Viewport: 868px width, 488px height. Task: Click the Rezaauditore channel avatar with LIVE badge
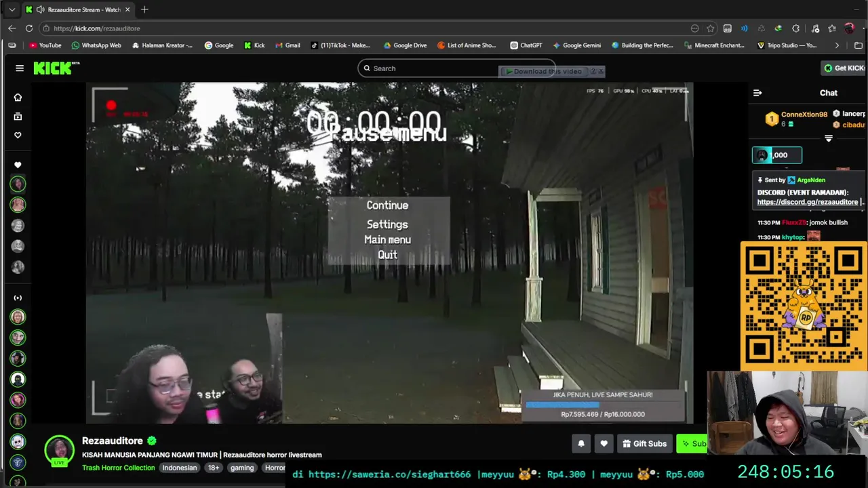(x=59, y=451)
